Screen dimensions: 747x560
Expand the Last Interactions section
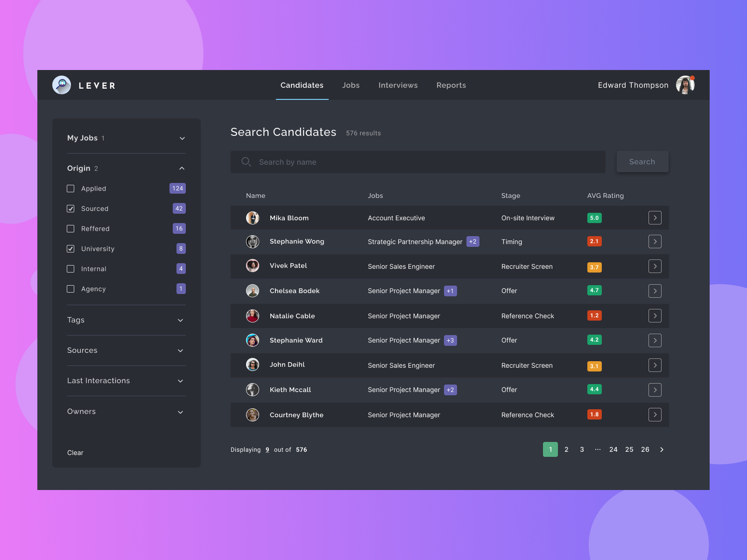point(180,381)
